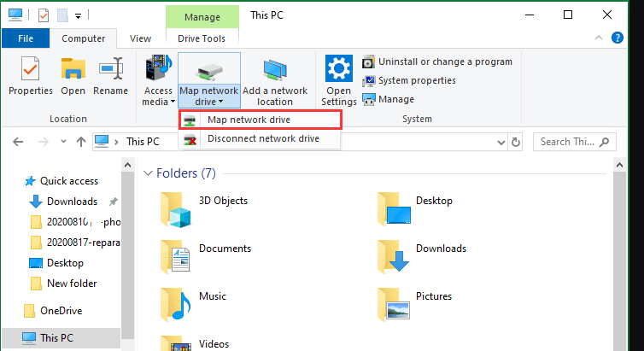The width and height of the screenshot is (644, 351).
Task: Click Uninstall or change a program
Action: point(437,61)
